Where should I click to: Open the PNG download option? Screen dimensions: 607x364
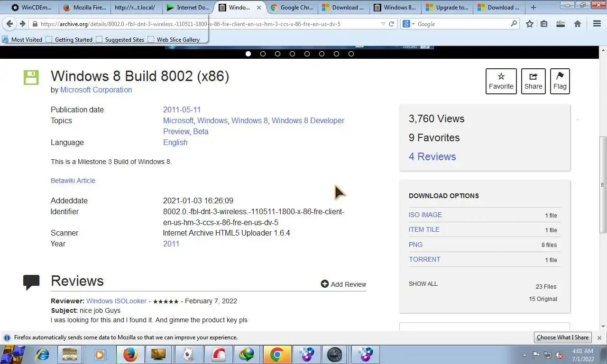coord(415,245)
